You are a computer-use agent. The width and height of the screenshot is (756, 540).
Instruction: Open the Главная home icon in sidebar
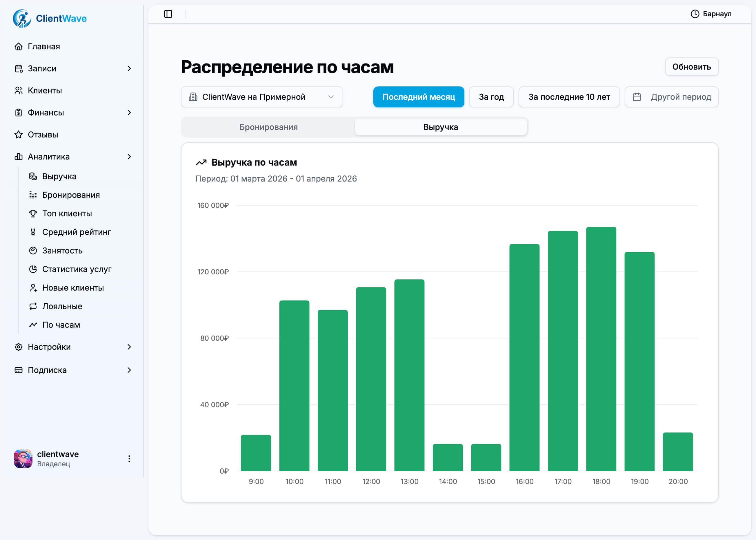point(19,46)
